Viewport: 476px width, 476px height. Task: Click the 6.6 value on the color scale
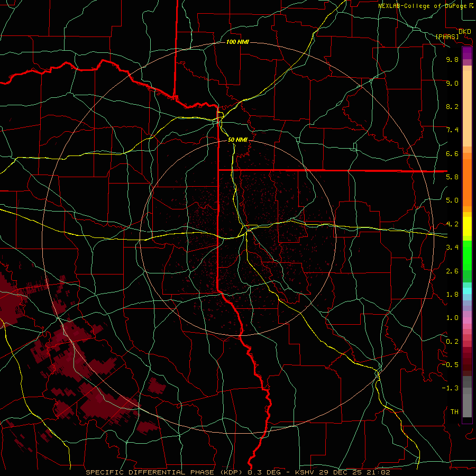pyautogui.click(x=452, y=153)
